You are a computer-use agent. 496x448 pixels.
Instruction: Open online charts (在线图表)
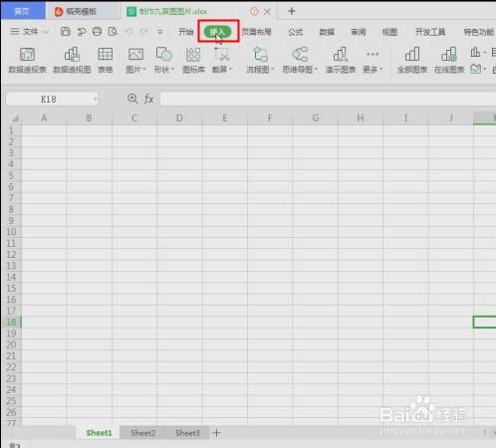[x=449, y=60]
